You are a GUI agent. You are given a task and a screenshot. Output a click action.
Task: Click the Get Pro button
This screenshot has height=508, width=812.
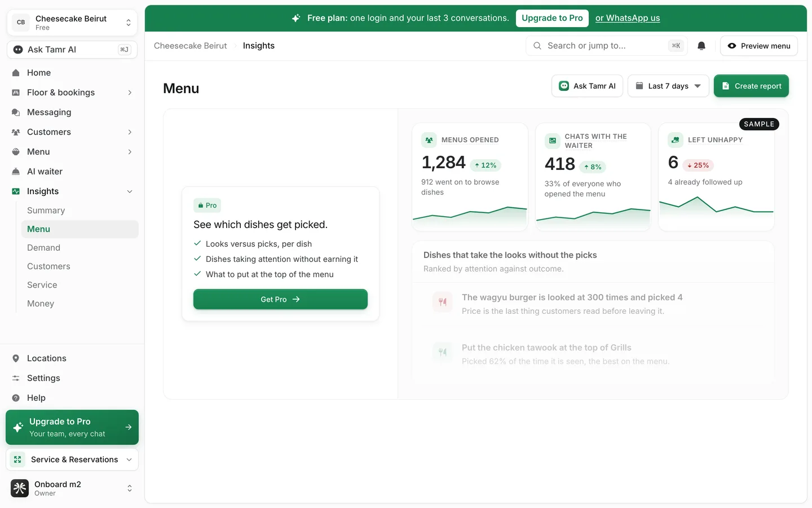pyautogui.click(x=280, y=299)
